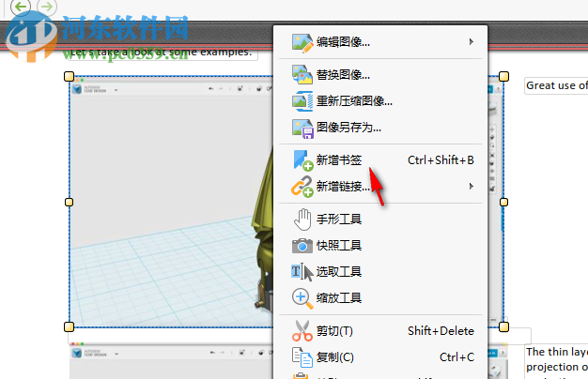Click the Add Link (新增链接) chain icon
This screenshot has height=379, width=588.
302,187
